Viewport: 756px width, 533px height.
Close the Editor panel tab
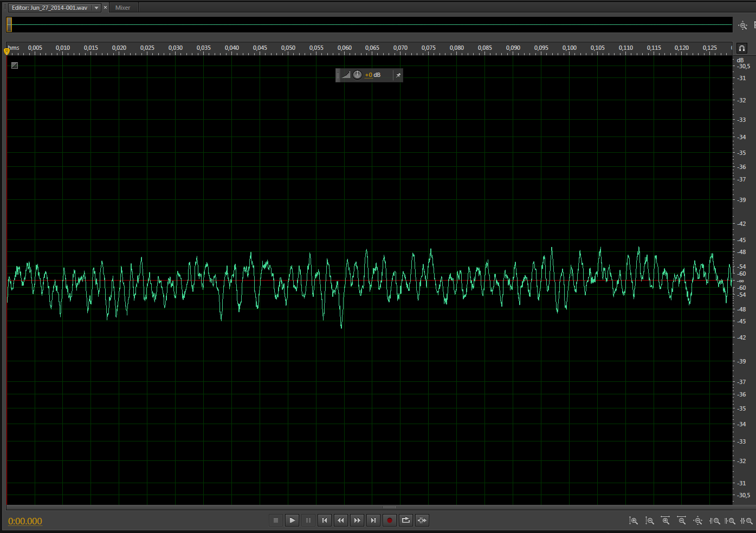(x=105, y=8)
